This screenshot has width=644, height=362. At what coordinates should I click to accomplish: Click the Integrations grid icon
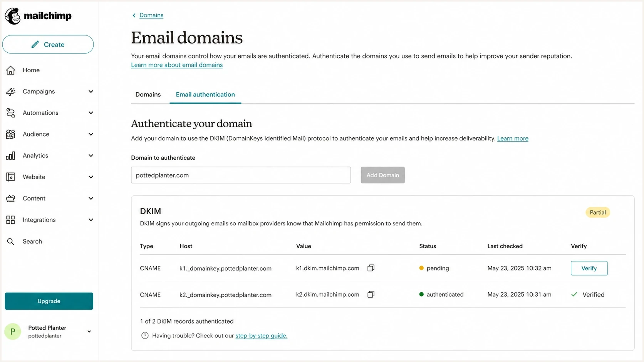[x=11, y=220]
